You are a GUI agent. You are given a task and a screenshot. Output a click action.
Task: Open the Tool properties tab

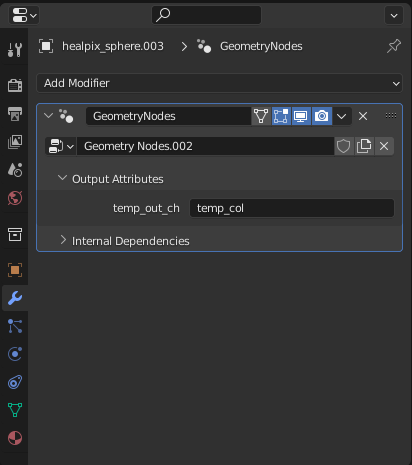pos(15,50)
